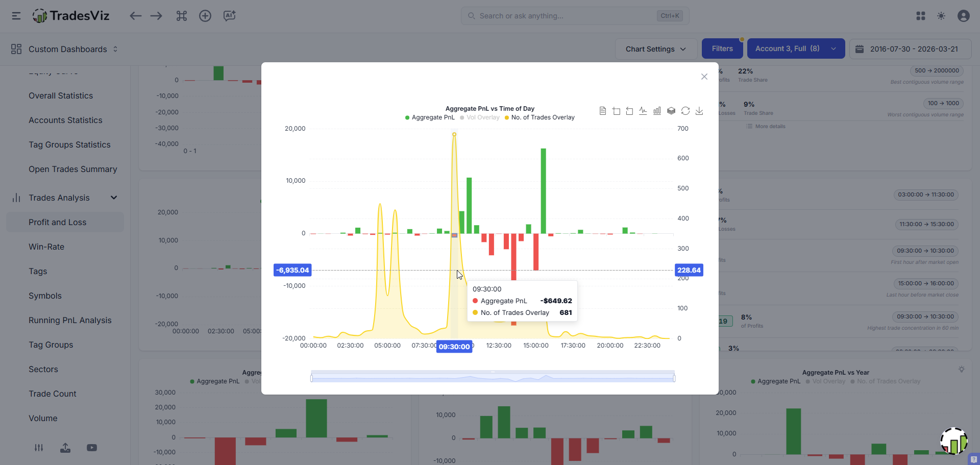
Task: Switch chart to line view
Action: [x=643, y=111]
